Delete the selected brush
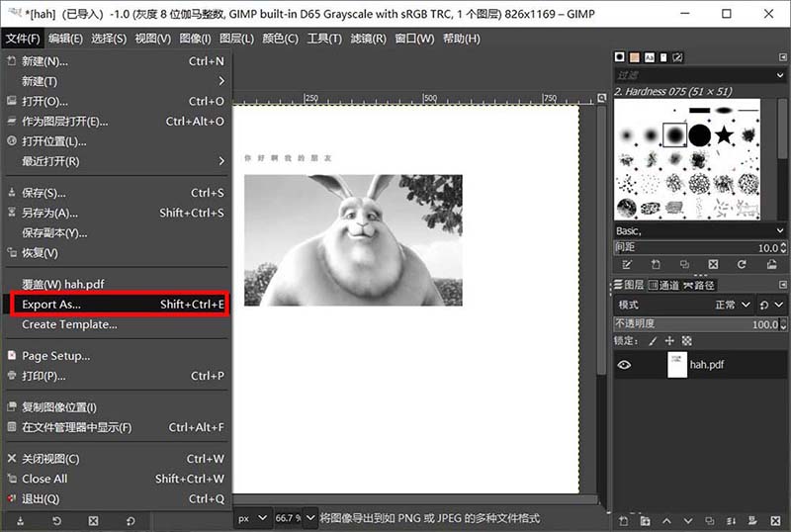The image size is (791, 532). point(713,264)
